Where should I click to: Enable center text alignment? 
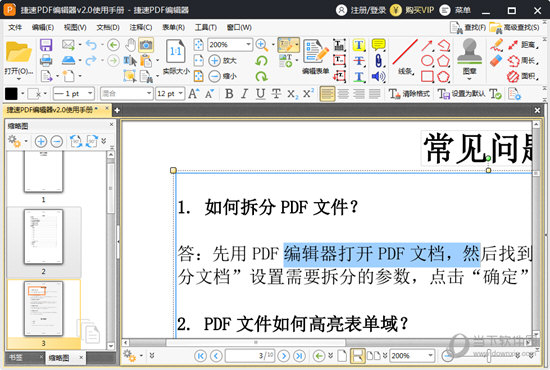[x=343, y=94]
